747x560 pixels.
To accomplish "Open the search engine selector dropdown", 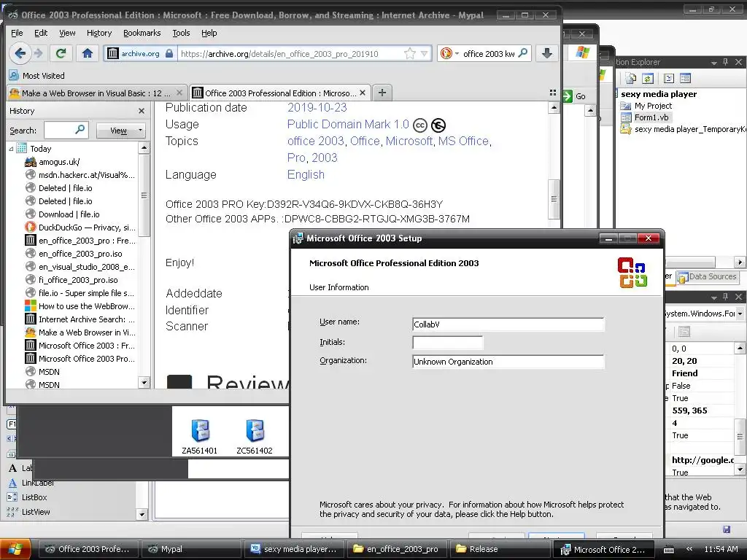I will click(x=457, y=53).
